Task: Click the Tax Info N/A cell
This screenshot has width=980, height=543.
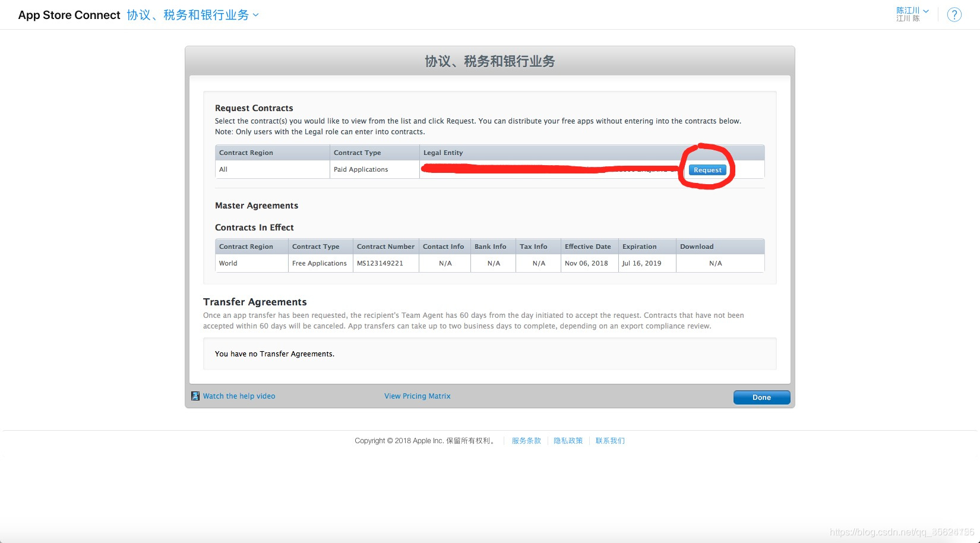Action: tap(539, 263)
